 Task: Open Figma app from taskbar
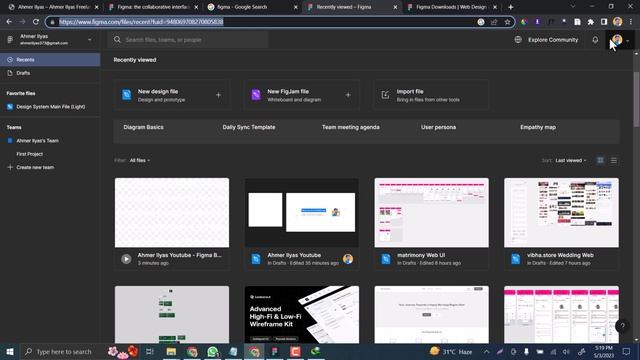point(274,351)
